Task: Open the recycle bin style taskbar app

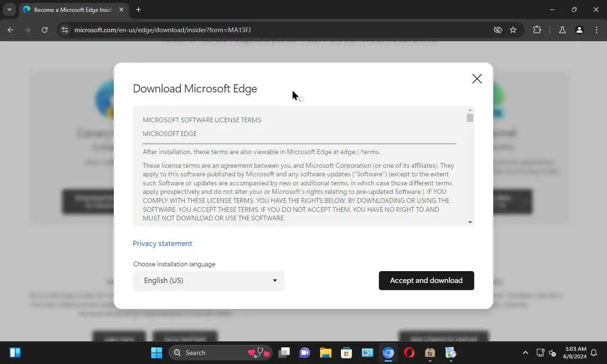Action: tap(451, 353)
